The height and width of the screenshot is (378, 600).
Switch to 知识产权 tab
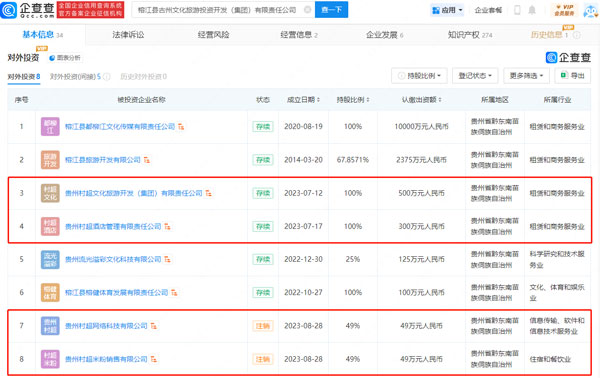[x=470, y=35]
